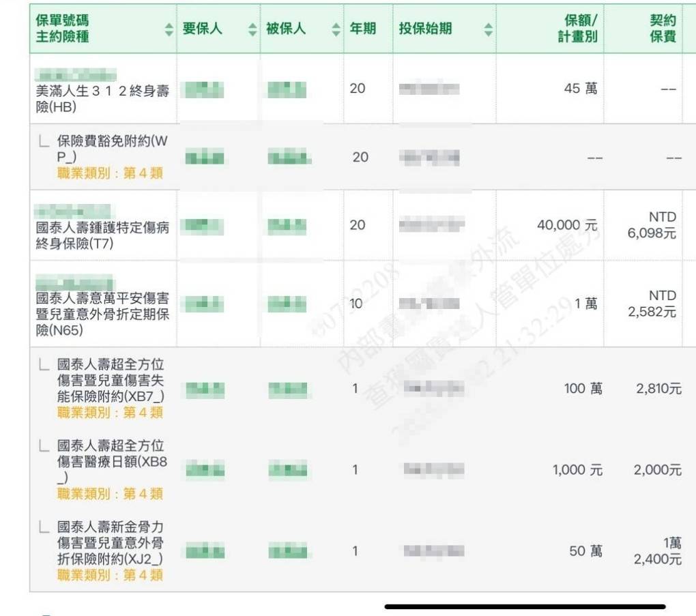This screenshot has height=616, width=696.
Task: Click the 45 萬 coverage amount cell
Action: click(580, 89)
